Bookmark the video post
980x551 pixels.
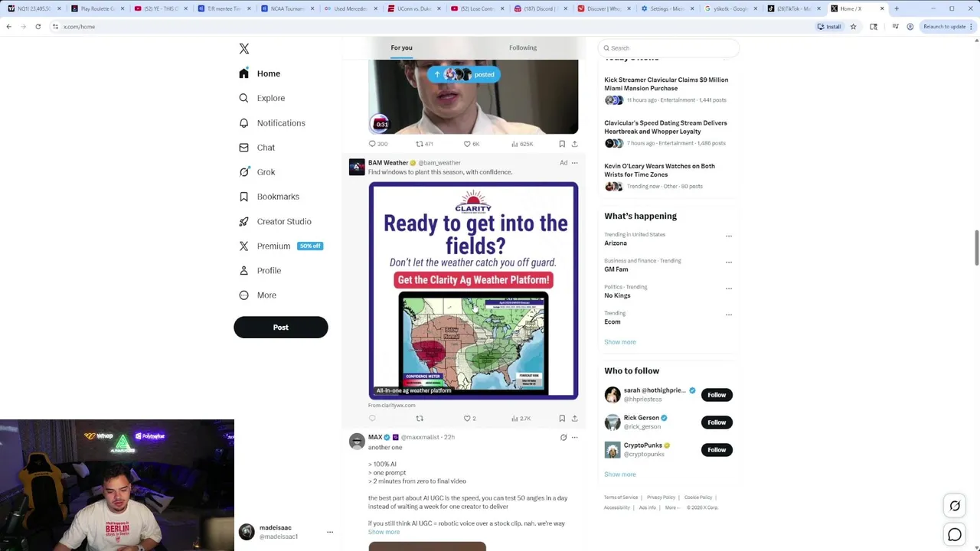pos(562,144)
